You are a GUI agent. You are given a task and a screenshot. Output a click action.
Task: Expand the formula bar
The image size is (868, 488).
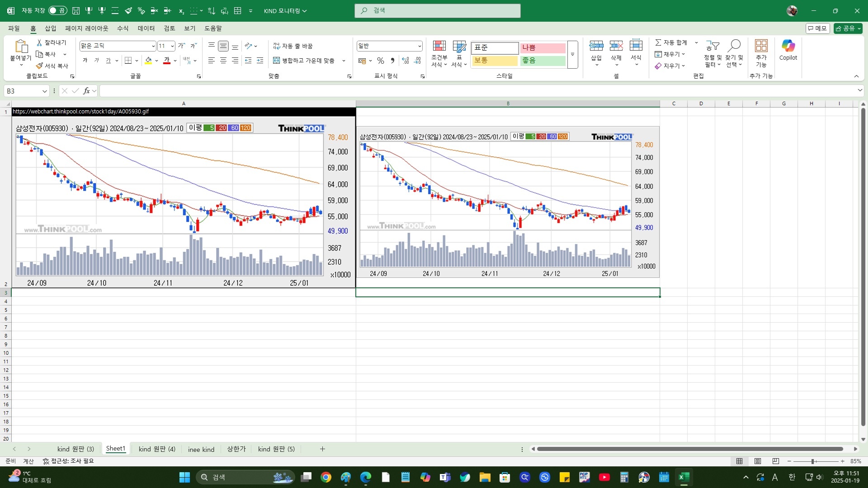pyautogui.click(x=860, y=91)
